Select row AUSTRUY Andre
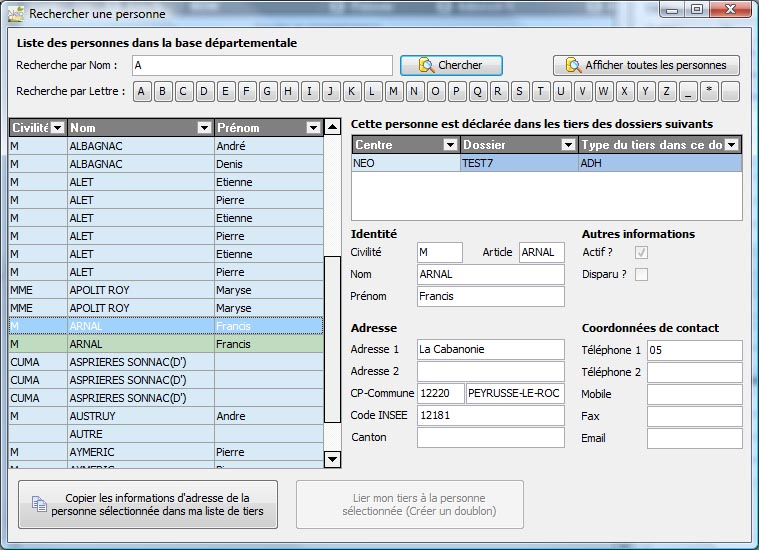This screenshot has width=759, height=550. coord(166,416)
